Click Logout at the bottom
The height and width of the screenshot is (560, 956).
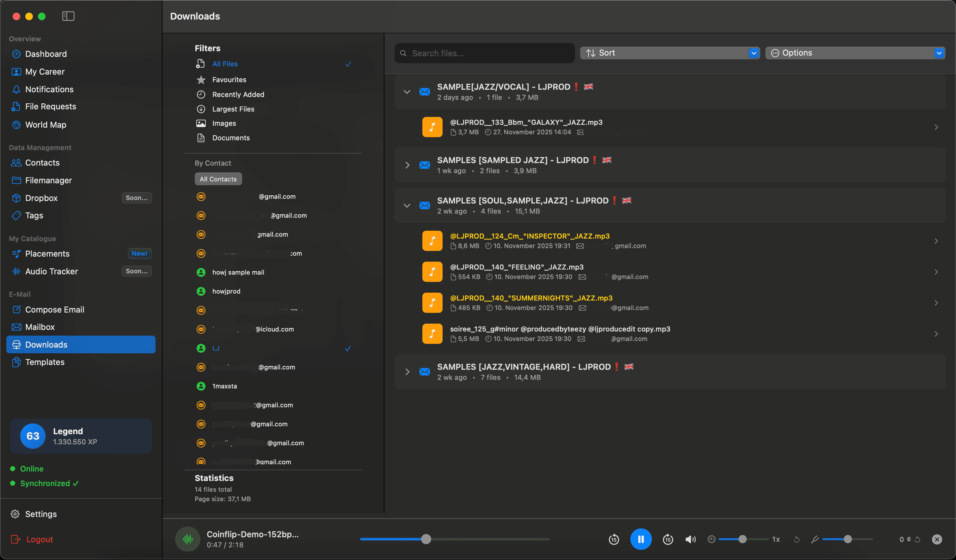tap(39, 539)
